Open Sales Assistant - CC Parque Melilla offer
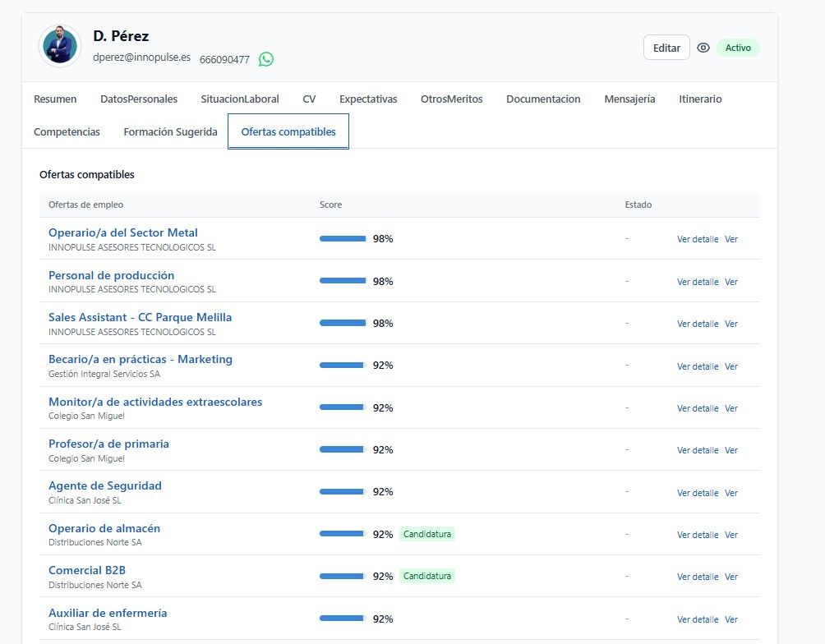Screen dimensions: 825x644 point(140,317)
